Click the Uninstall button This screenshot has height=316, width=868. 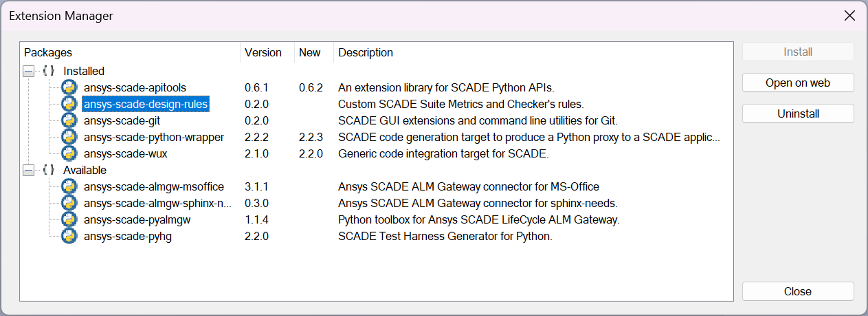click(x=798, y=114)
